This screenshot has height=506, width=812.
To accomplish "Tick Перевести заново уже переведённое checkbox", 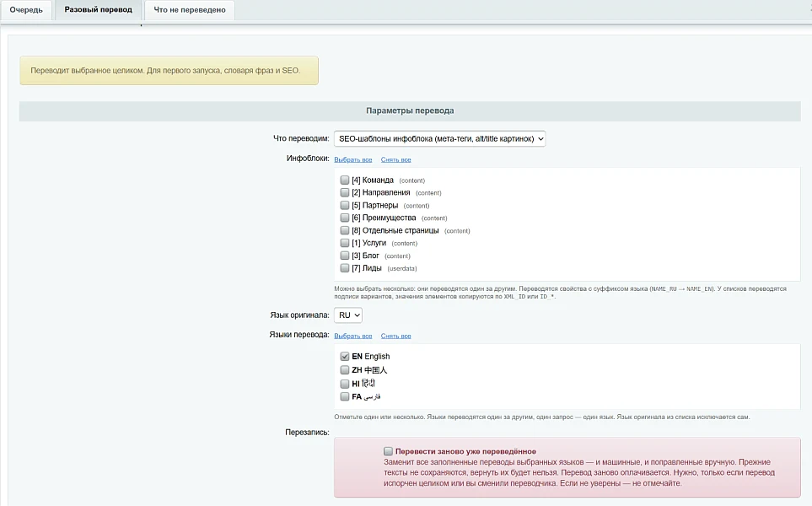I will coord(388,451).
